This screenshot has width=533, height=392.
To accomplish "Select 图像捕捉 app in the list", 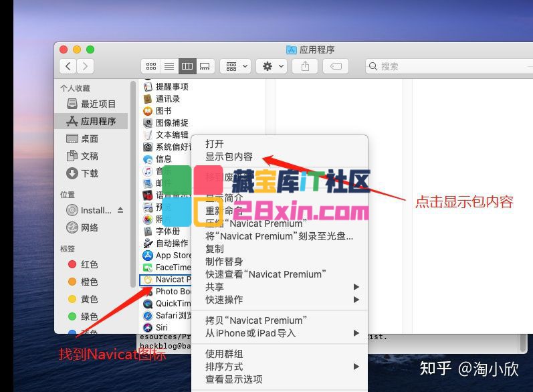I will pyautogui.click(x=166, y=122).
